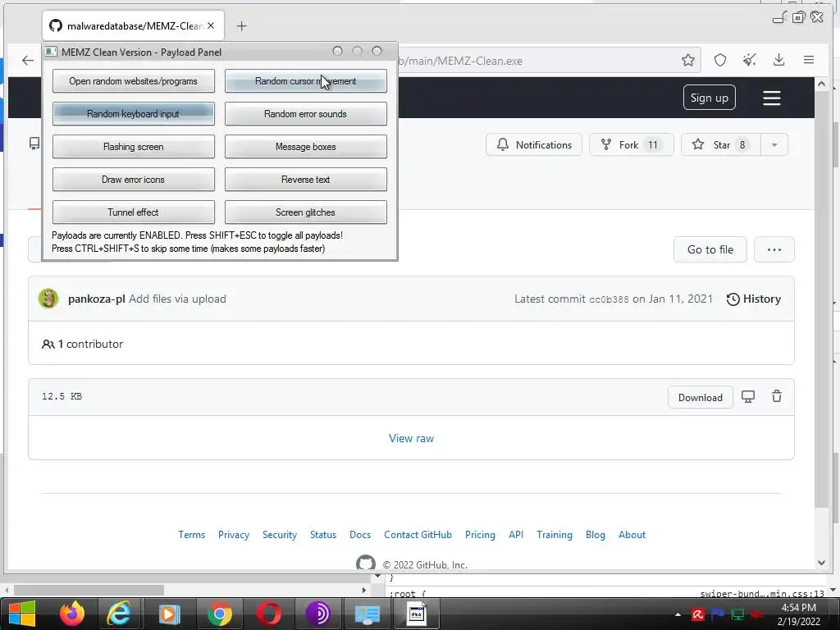
Task: Open pankoza-pl avatar image
Action: (48, 299)
